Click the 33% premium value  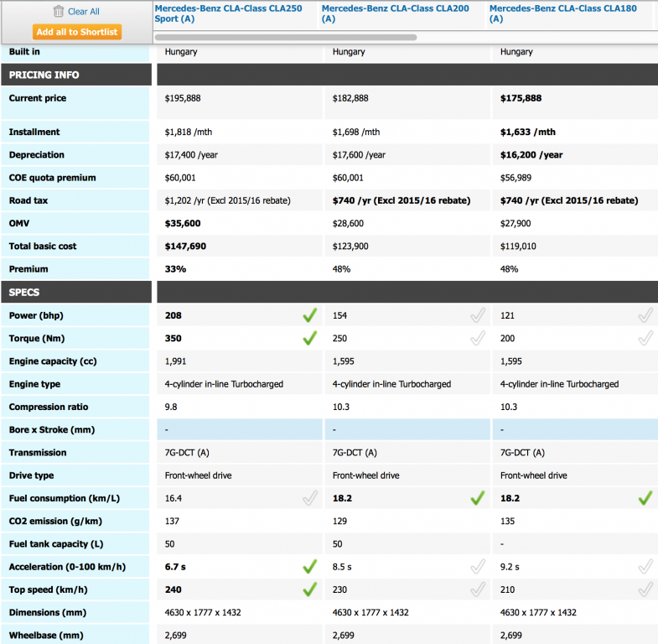point(175,269)
